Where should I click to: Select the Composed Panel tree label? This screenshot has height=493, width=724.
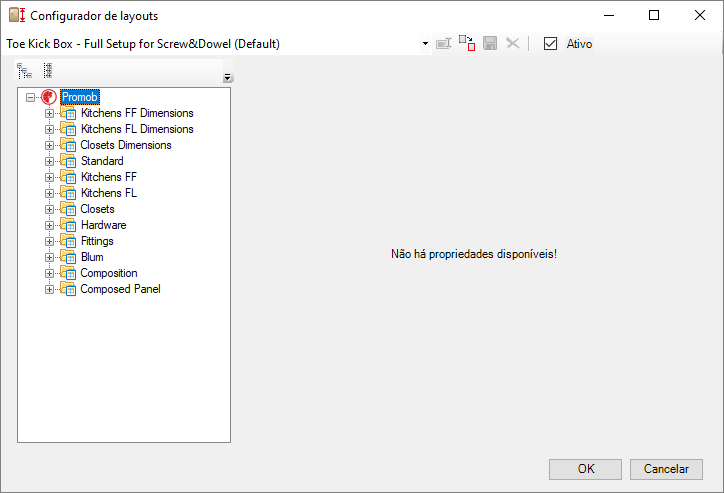point(121,289)
